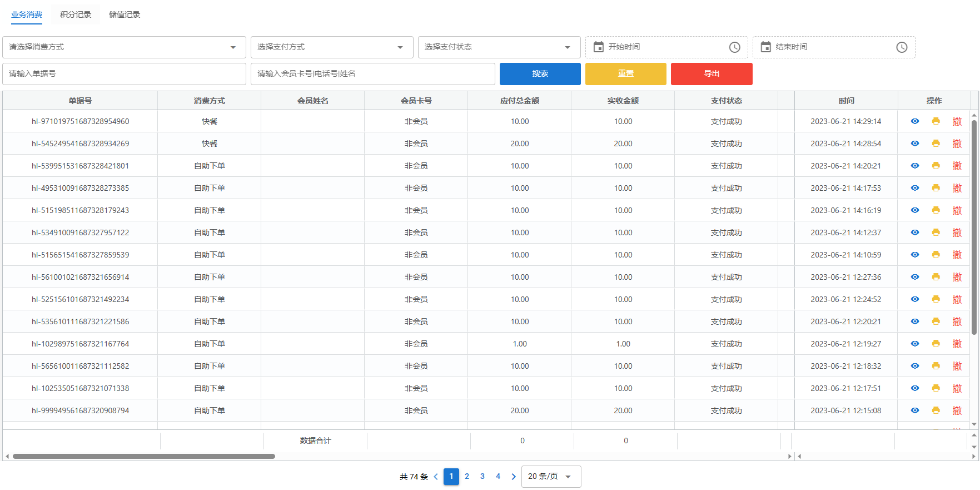Viewport: 980px width, 490px height.
Task: View order hl-102535051687321071338 details
Action: (914, 388)
